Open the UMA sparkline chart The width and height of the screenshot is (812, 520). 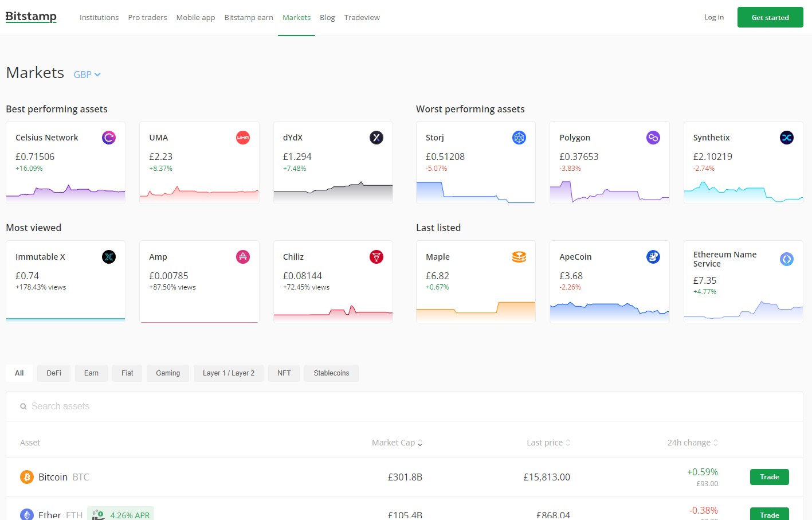click(x=199, y=194)
